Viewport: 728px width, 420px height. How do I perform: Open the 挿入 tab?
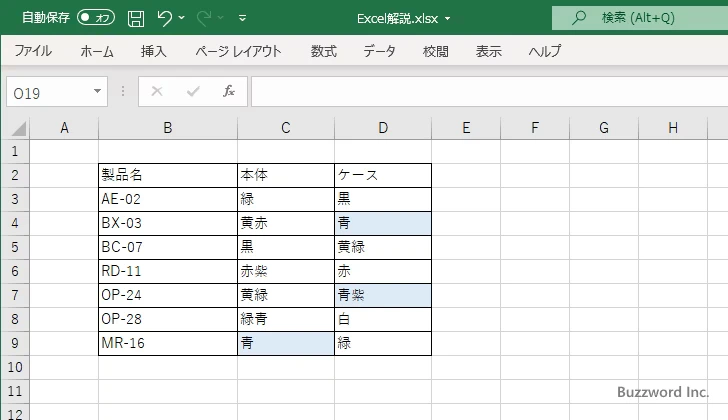[x=154, y=51]
